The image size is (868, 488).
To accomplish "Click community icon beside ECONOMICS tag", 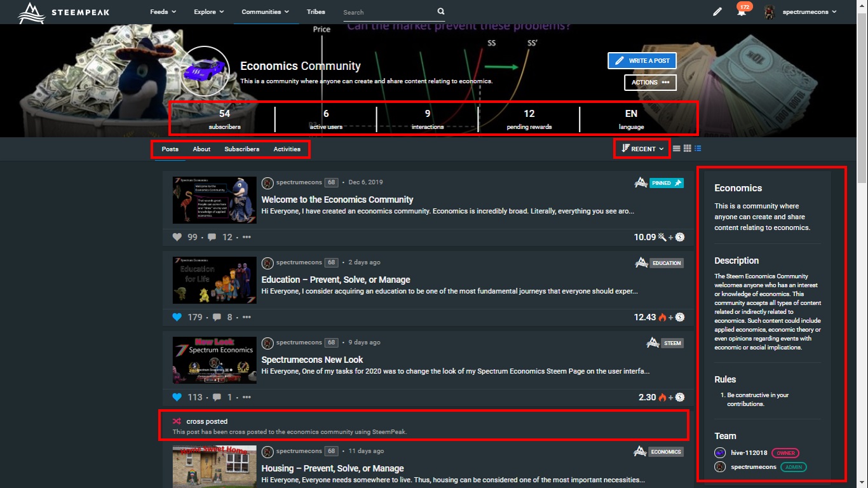I will tap(641, 451).
